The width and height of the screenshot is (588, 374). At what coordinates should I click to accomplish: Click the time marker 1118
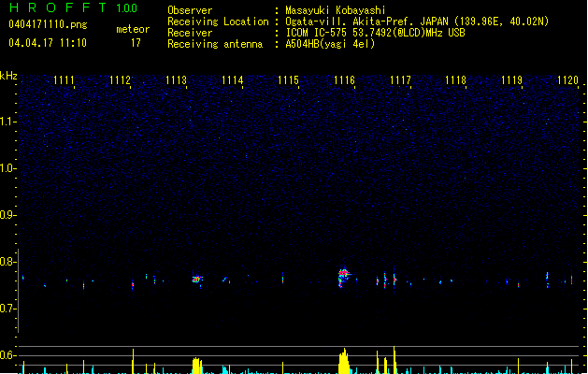click(455, 80)
